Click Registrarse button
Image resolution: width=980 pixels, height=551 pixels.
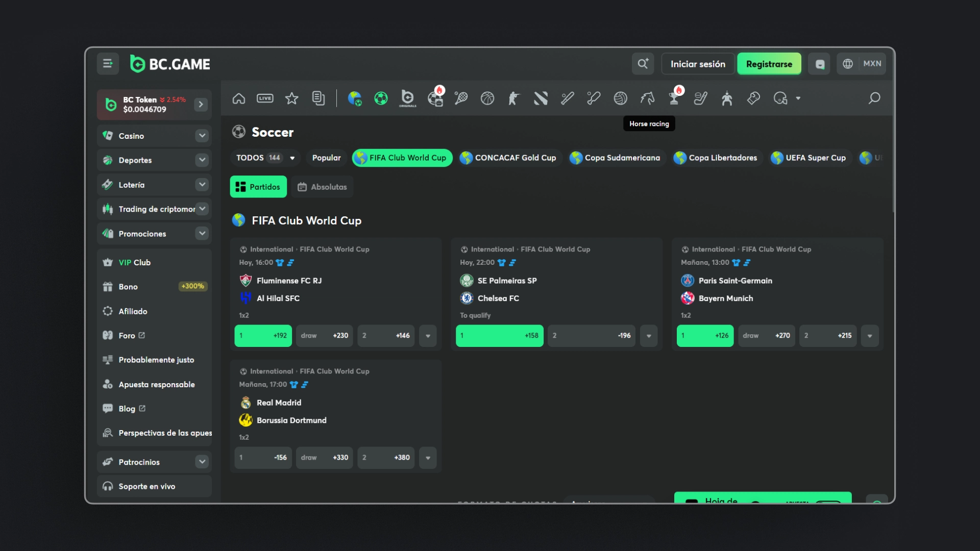pyautogui.click(x=769, y=64)
